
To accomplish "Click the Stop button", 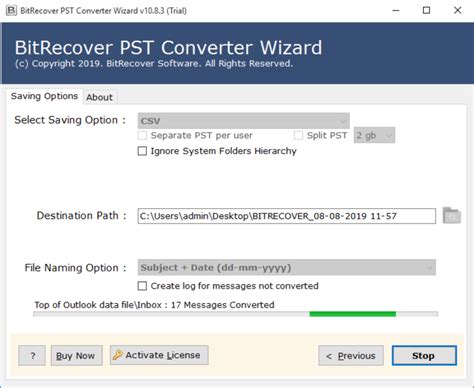I will tap(424, 356).
